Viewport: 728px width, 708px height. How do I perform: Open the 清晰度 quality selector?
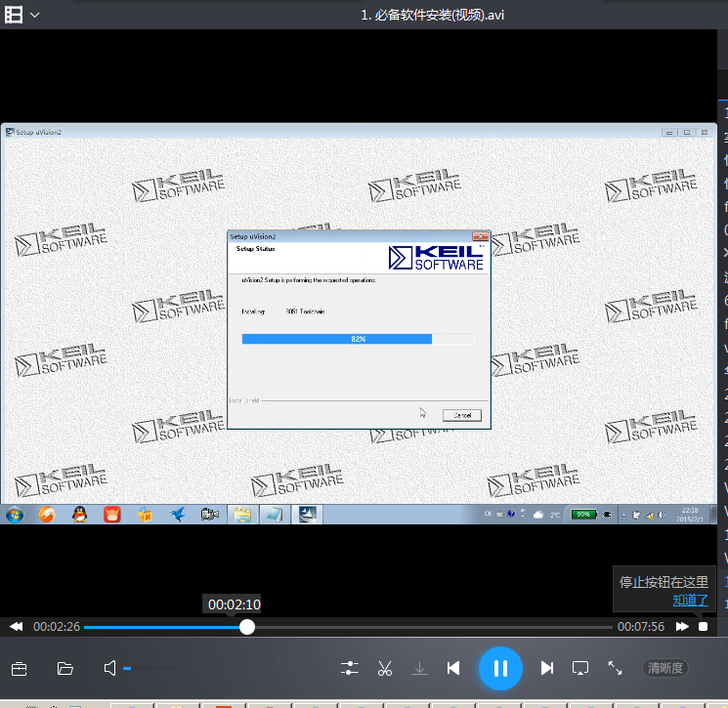coord(665,668)
